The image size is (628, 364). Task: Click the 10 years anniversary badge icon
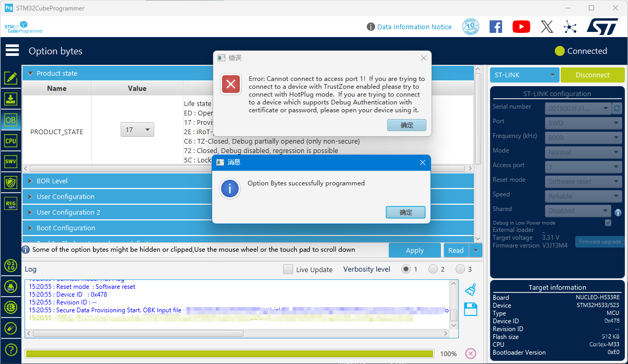point(471,27)
